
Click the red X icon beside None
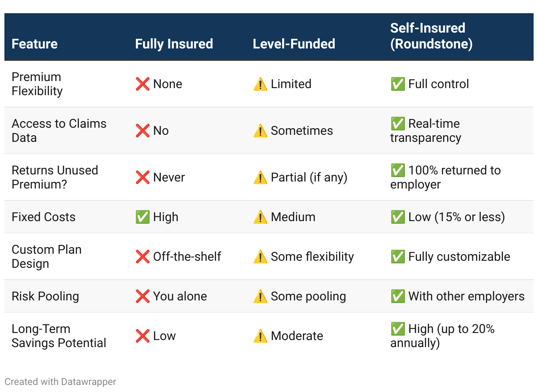142,84
